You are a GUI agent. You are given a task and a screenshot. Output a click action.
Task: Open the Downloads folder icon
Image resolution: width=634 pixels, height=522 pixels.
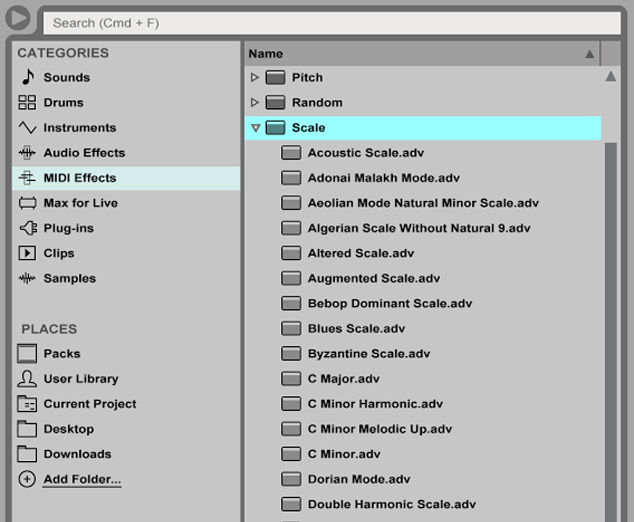27,454
